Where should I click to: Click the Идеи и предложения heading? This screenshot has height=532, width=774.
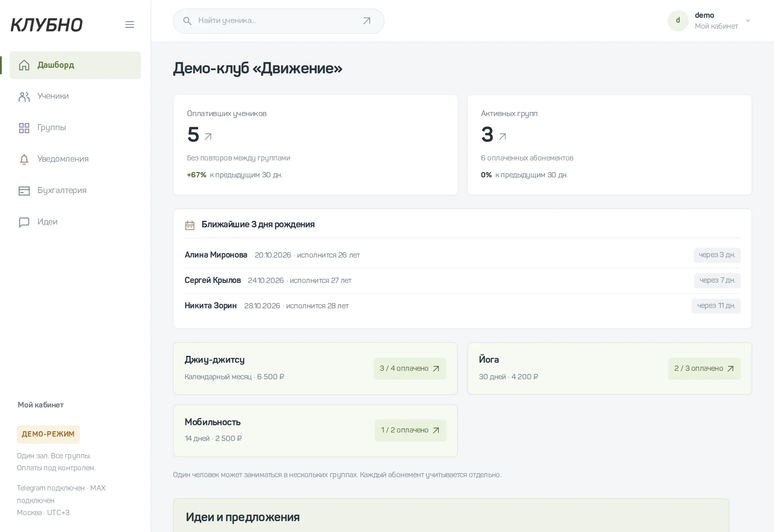click(243, 517)
